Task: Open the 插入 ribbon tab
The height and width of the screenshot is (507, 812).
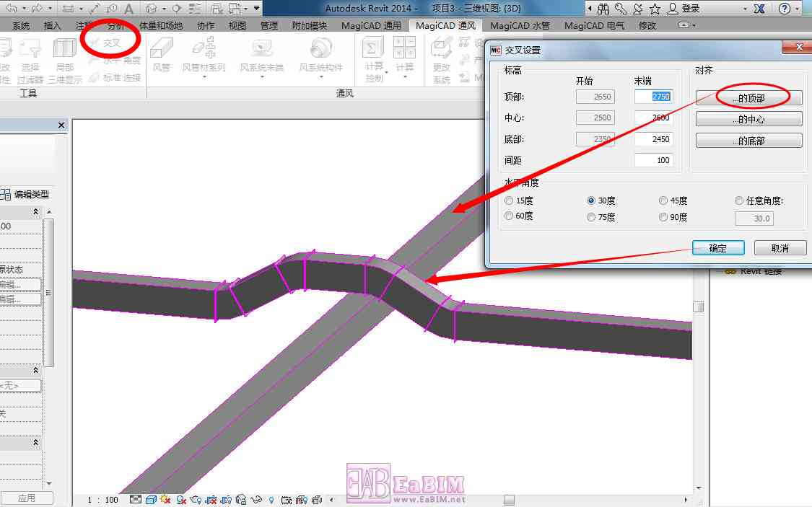Action: click(x=52, y=25)
